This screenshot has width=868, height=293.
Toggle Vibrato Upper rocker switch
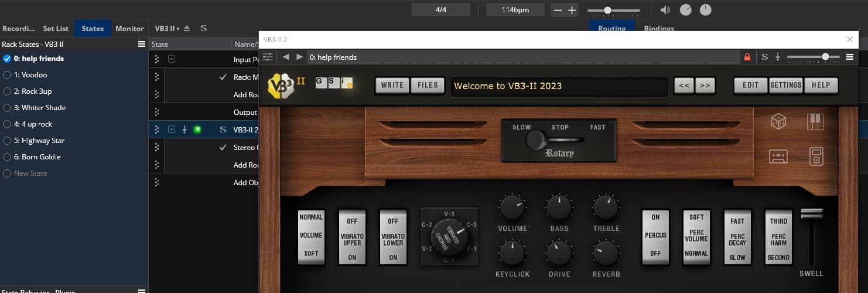pyautogui.click(x=352, y=237)
